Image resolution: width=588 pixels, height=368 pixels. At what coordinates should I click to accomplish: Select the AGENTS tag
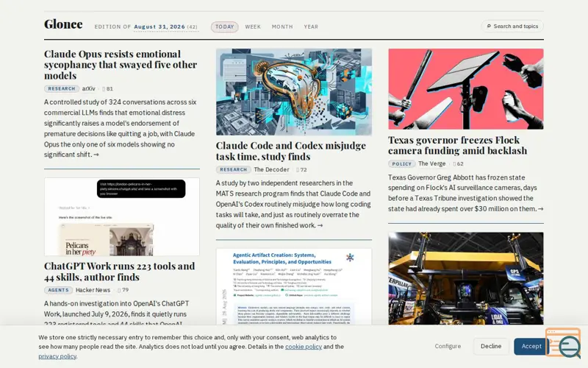pyautogui.click(x=58, y=290)
